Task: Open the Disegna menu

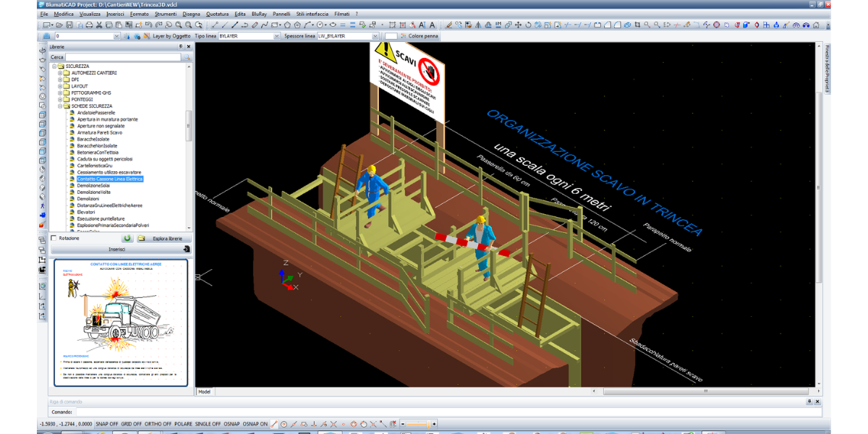Action: [x=191, y=14]
